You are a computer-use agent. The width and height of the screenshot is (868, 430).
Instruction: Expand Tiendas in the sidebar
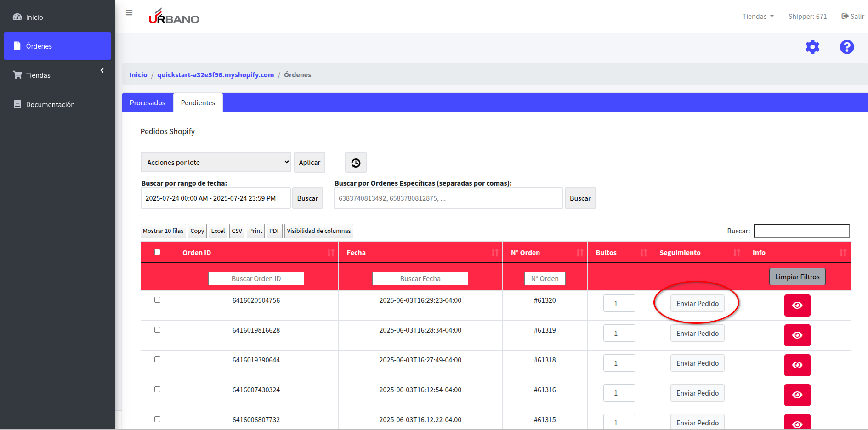pos(57,75)
